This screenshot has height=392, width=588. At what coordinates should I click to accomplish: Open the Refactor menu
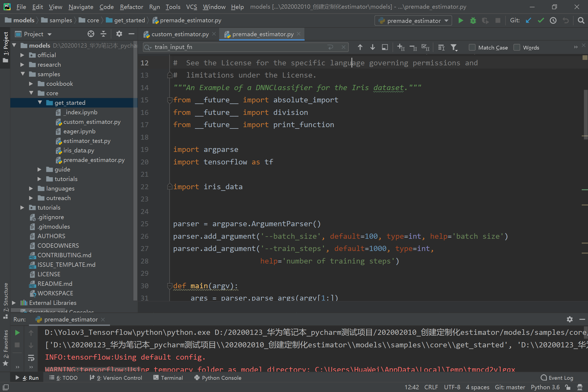[131, 7]
